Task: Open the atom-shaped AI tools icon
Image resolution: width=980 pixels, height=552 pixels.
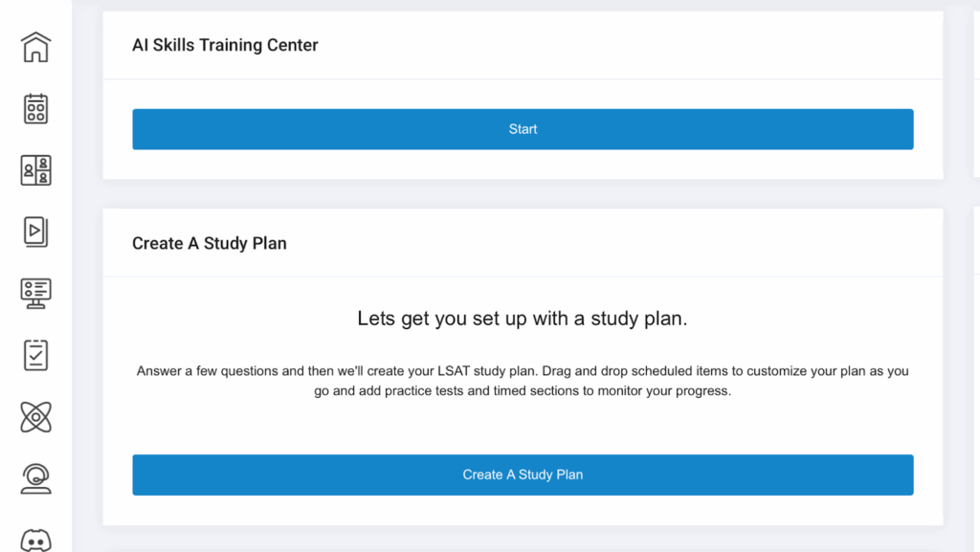Action: 35,416
